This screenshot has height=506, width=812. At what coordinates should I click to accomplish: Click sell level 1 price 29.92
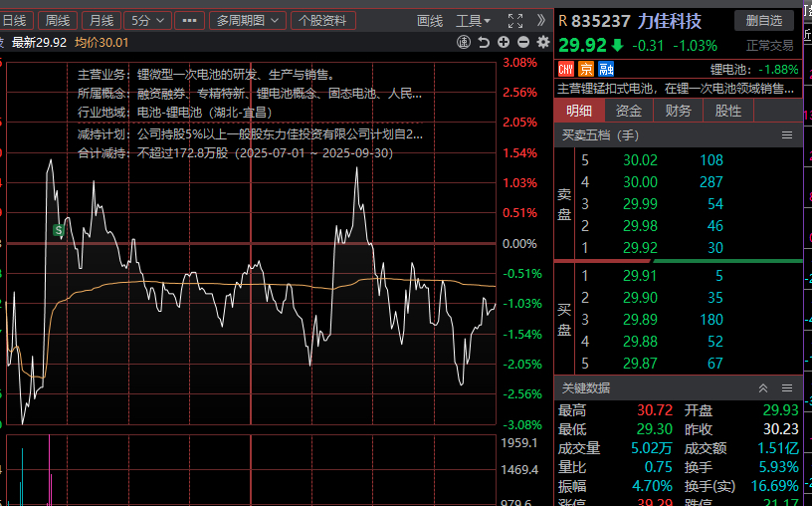(640, 248)
